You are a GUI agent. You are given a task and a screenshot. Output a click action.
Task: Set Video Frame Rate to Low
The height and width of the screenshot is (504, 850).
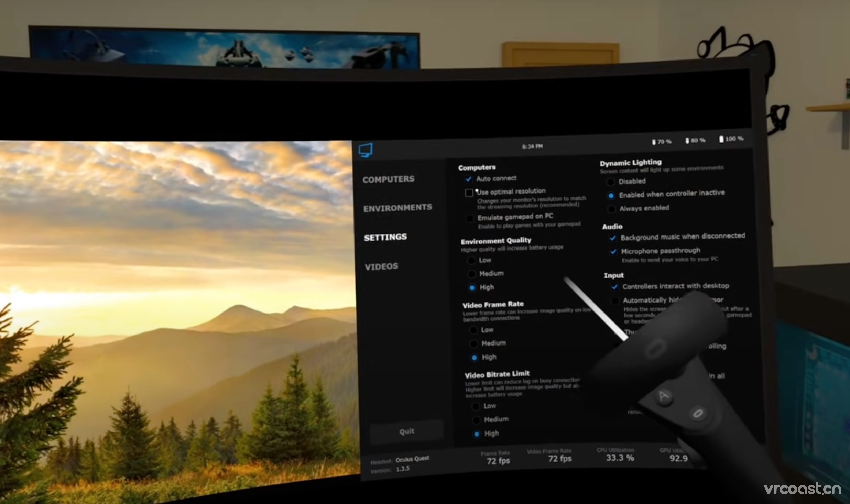coord(473,330)
